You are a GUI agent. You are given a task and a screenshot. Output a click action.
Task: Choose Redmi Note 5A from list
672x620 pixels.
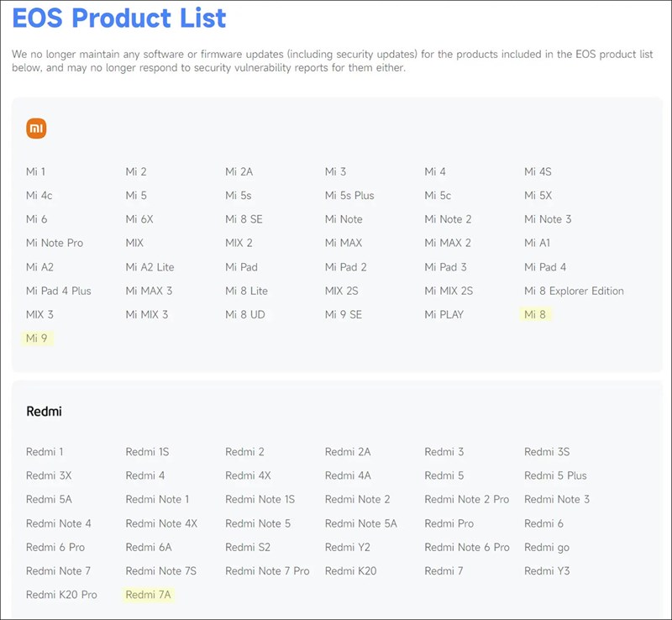[x=360, y=523]
